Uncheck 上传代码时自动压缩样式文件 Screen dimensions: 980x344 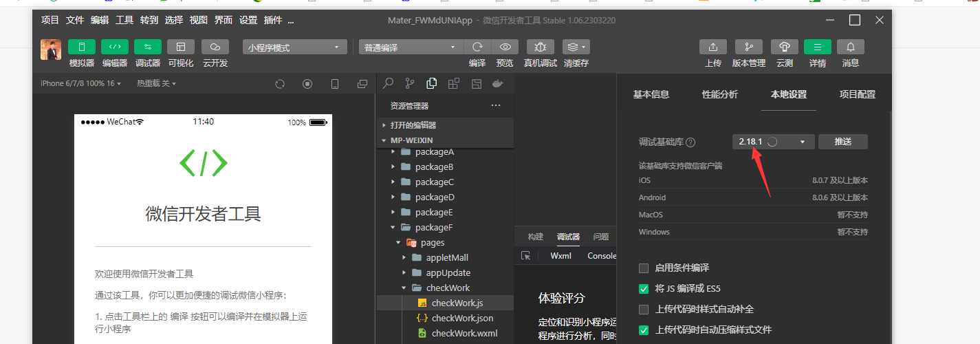tap(644, 330)
